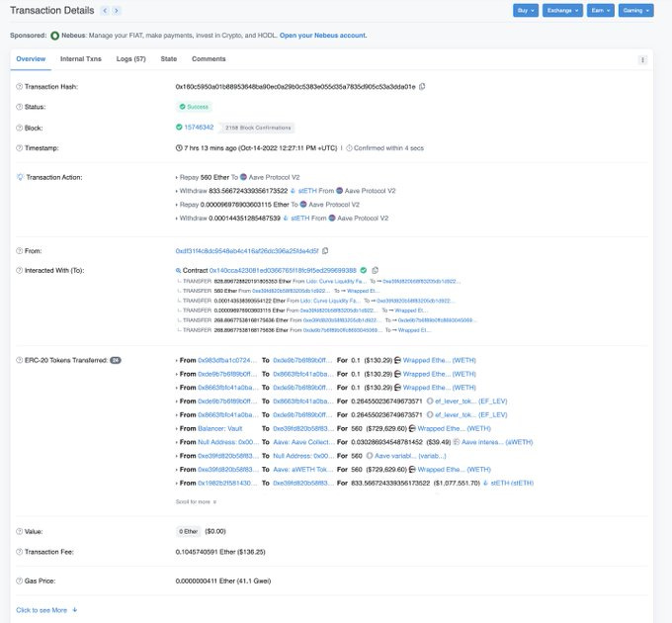Copy the From address

click(325, 251)
